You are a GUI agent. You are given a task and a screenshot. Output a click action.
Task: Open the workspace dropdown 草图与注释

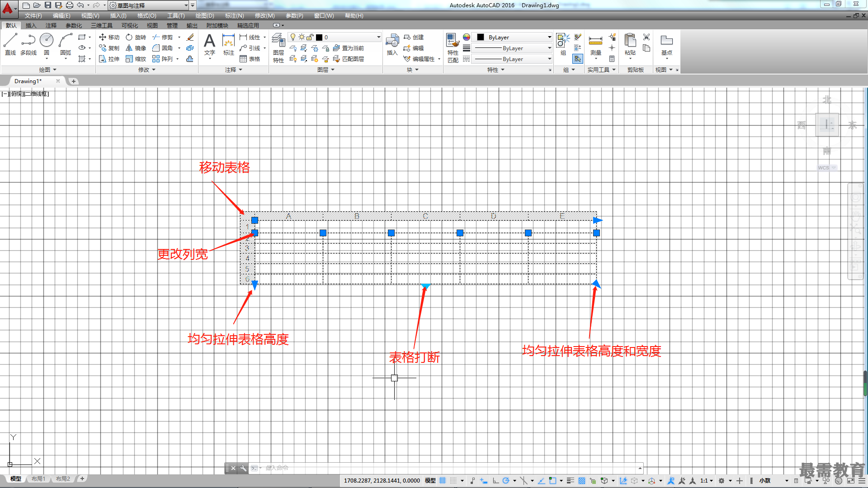point(148,5)
